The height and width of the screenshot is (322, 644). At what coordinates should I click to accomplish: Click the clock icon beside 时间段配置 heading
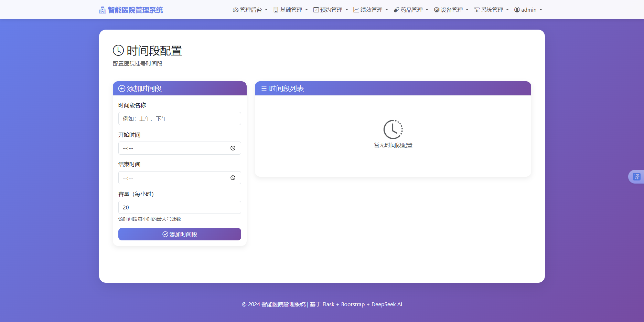118,50
